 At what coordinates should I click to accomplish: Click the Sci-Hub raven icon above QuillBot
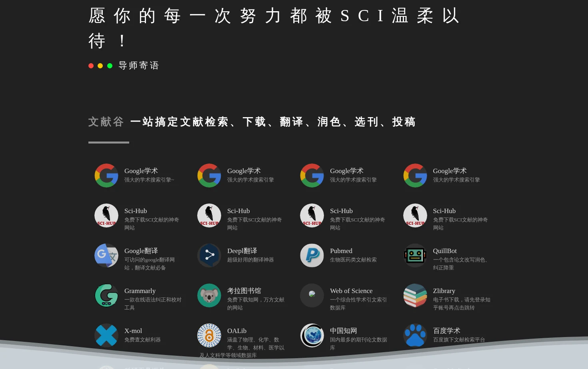pyautogui.click(x=415, y=215)
